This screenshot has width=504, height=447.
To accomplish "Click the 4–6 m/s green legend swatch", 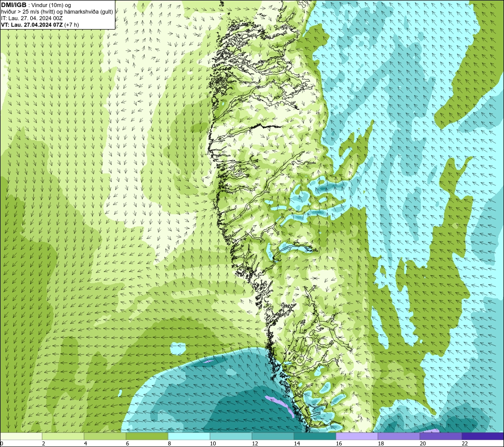I will 105,436.
